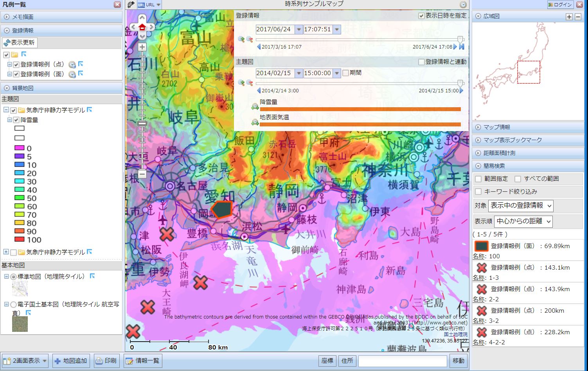Click the 降雪量 layer opacity icon
Screen dimensions: 588x371
255,106
